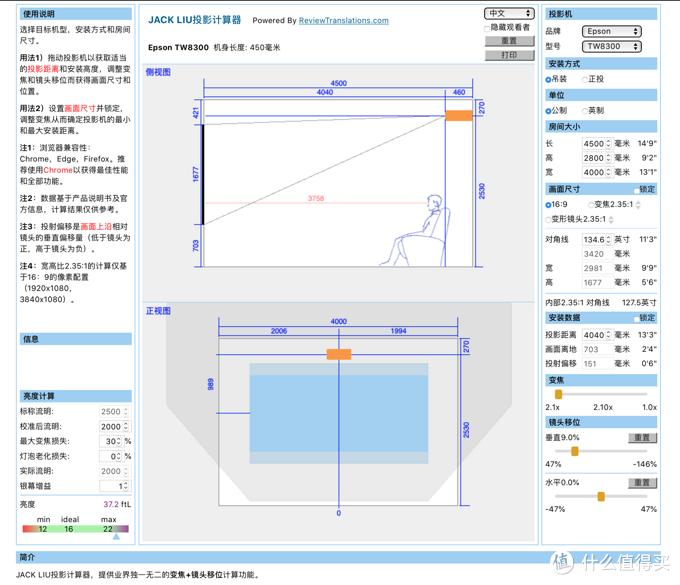The image size is (680, 585).
Task: Click the 正视图 label
Action: [158, 311]
